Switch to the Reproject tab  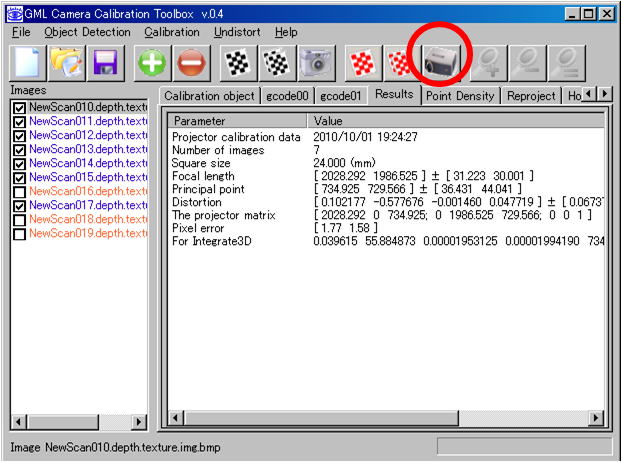tap(530, 96)
